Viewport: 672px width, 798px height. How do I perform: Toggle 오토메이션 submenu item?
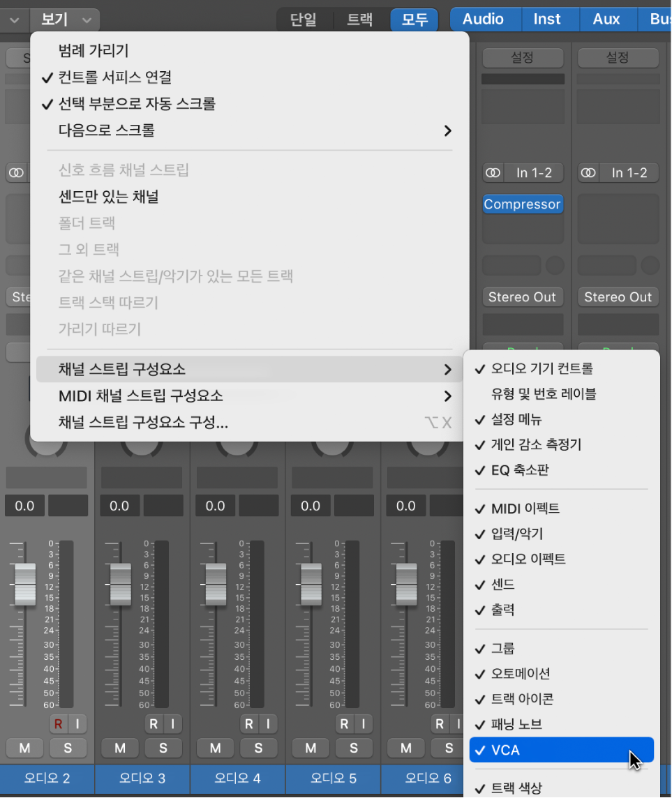[x=562, y=674]
